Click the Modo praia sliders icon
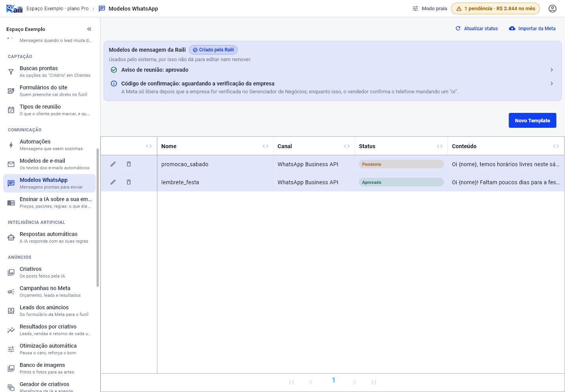 [416, 9]
